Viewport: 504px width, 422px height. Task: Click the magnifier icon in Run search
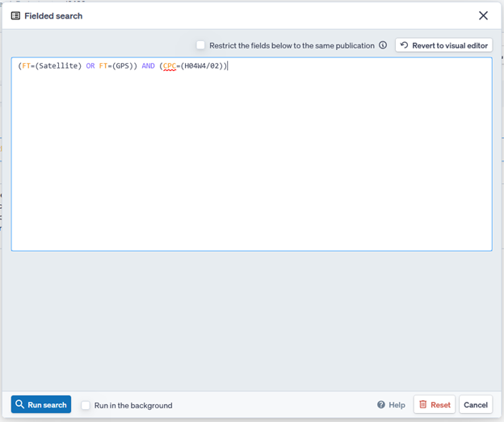20,405
